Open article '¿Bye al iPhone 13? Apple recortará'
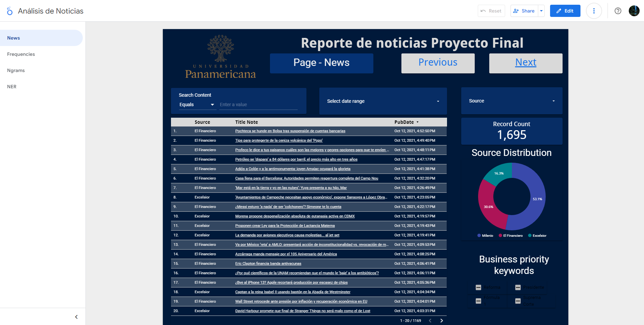The image size is (644, 325). point(291,282)
